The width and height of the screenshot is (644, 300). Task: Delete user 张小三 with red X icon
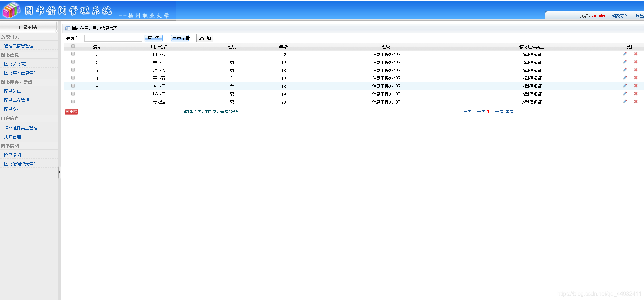tap(636, 94)
